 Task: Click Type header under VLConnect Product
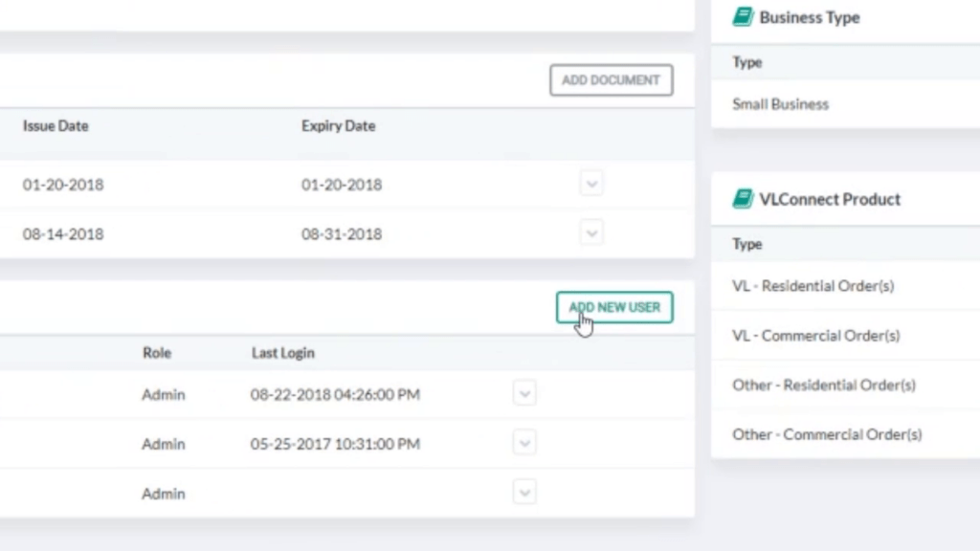pyautogui.click(x=746, y=244)
